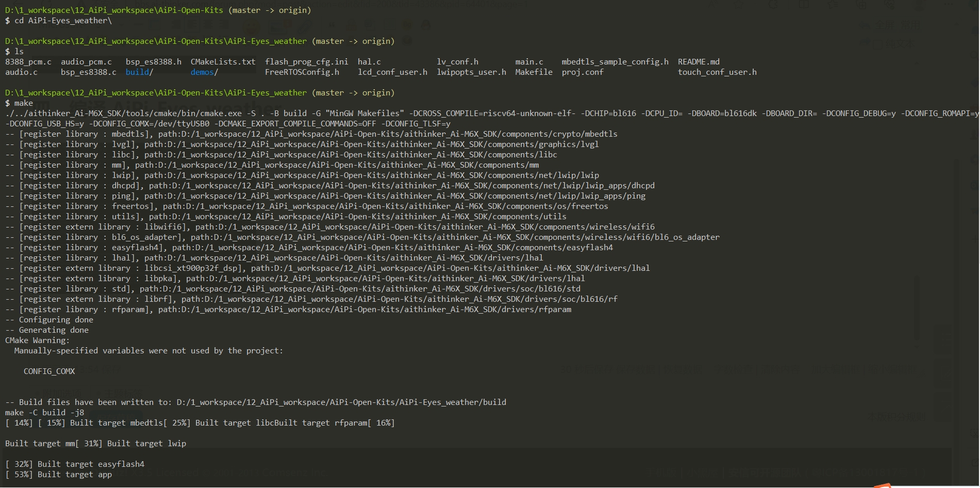The height and width of the screenshot is (488, 980).
Task: Click the lv_conf.h file name
Action: click(458, 62)
